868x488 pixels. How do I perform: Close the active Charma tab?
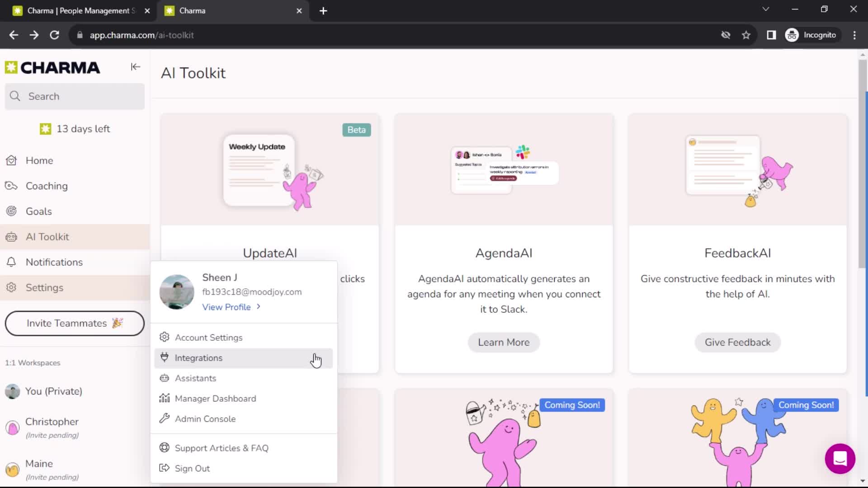point(299,11)
